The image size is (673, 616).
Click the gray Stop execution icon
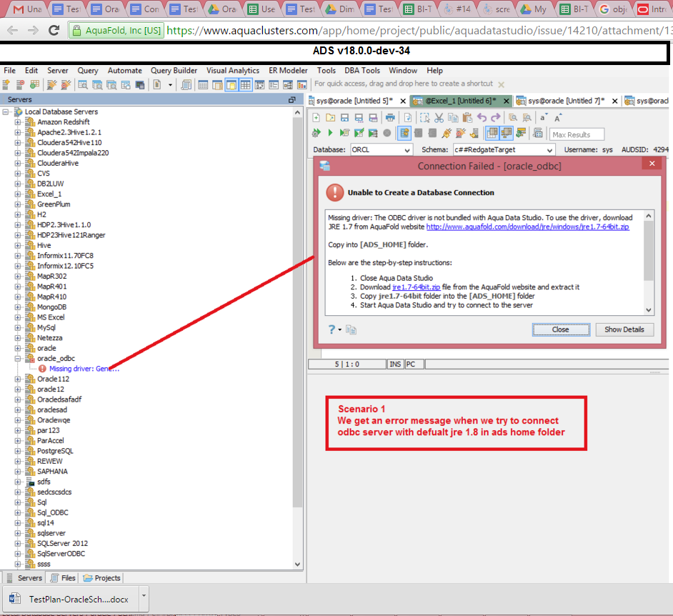tap(387, 133)
